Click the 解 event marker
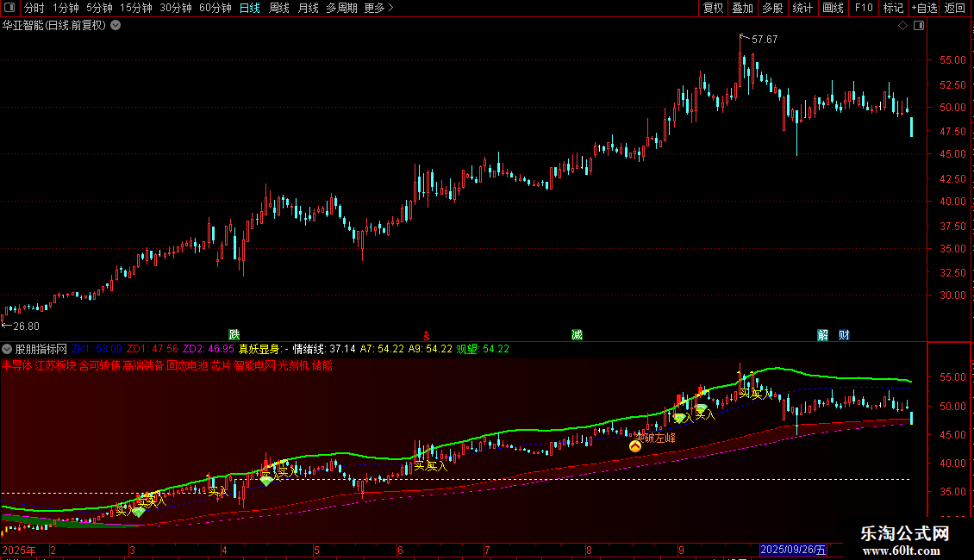 822,334
